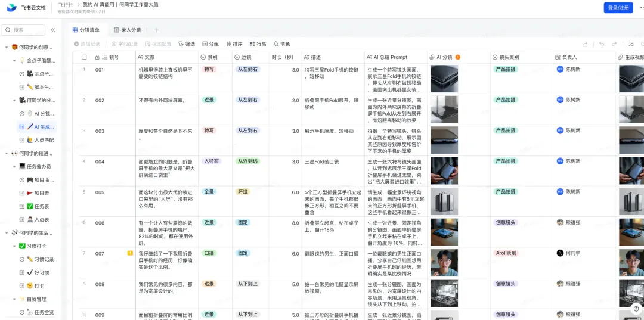Click AI 总结 Prompt column header
Viewport: 644px width, 320px height.
click(x=396, y=57)
